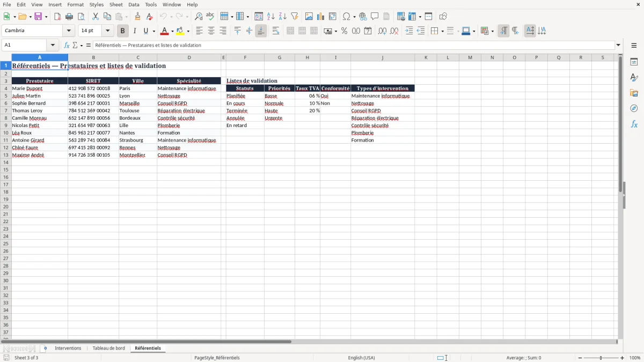Image resolution: width=644 pixels, height=362 pixels.
Task: Click the Print icon
Action: coord(70,17)
